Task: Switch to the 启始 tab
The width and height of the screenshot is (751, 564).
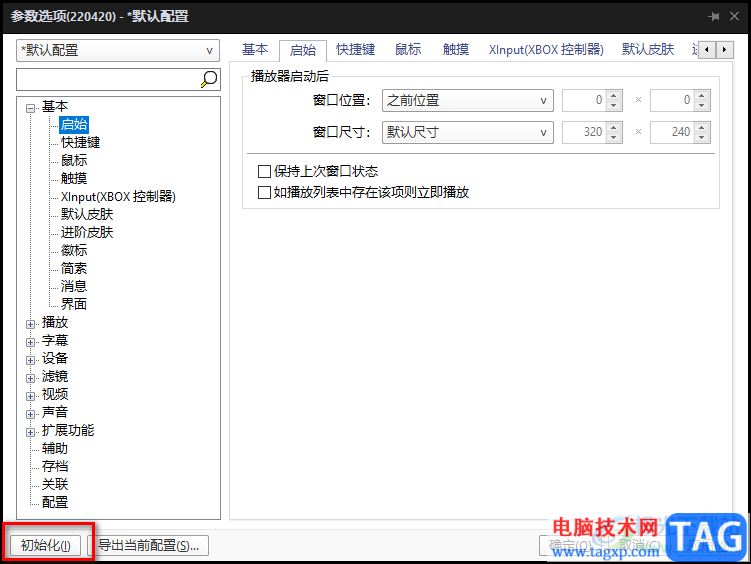Action: pyautogui.click(x=303, y=50)
